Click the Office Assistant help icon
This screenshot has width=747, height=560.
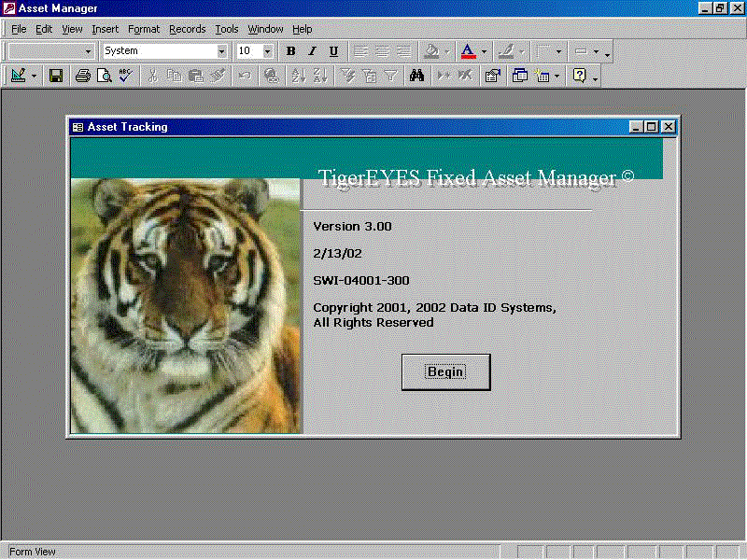click(x=580, y=76)
